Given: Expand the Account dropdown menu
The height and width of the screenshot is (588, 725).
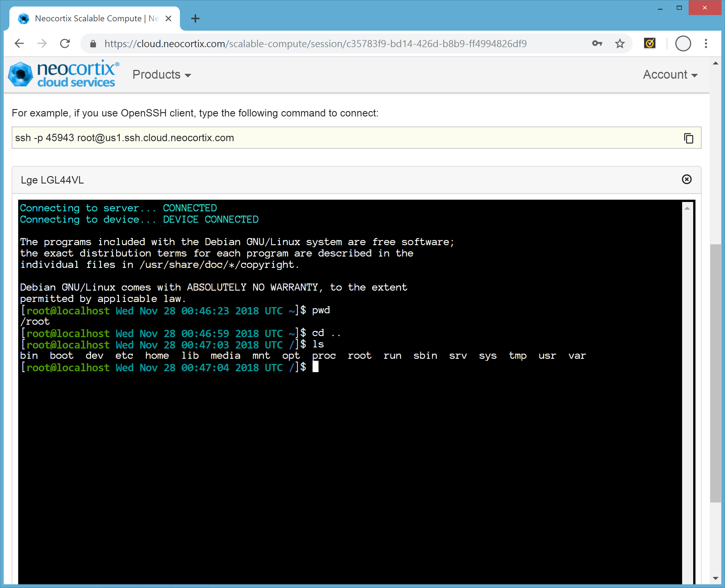Looking at the screenshot, I should click(670, 74).
